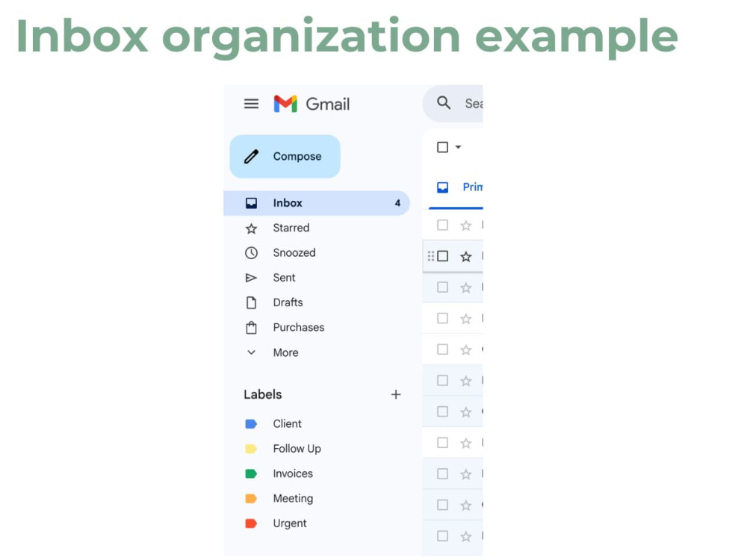Click the drag handle on the hovered email
The width and height of the screenshot is (747, 560).
point(431,256)
